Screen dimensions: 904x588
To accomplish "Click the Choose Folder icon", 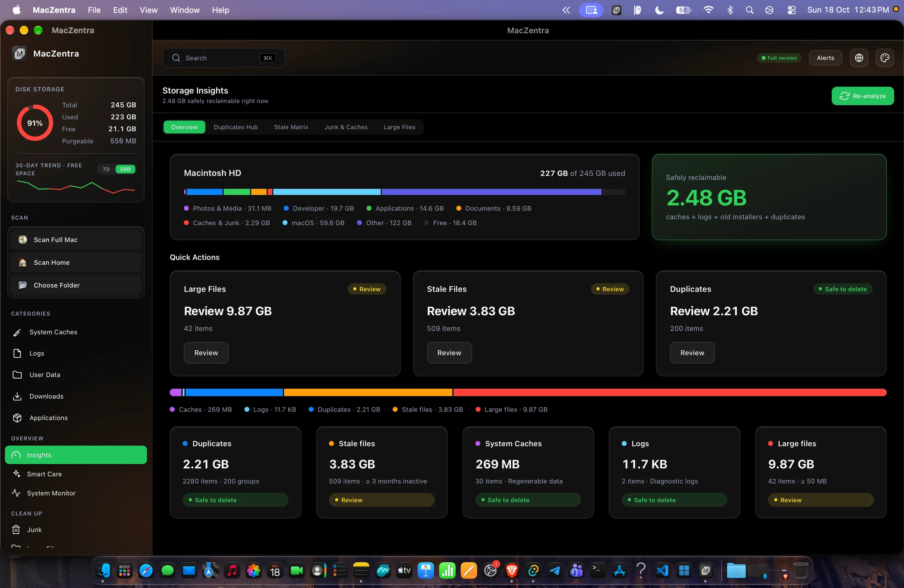I will (x=23, y=285).
